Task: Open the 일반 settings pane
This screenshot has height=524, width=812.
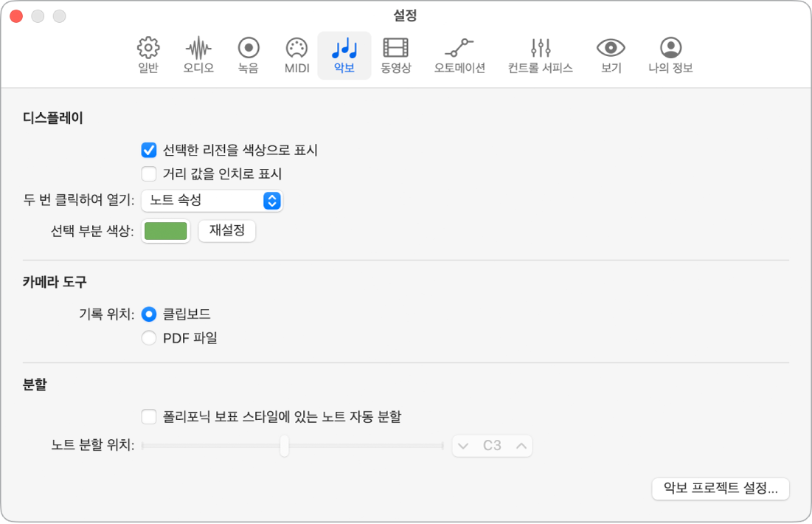Action: pos(148,55)
